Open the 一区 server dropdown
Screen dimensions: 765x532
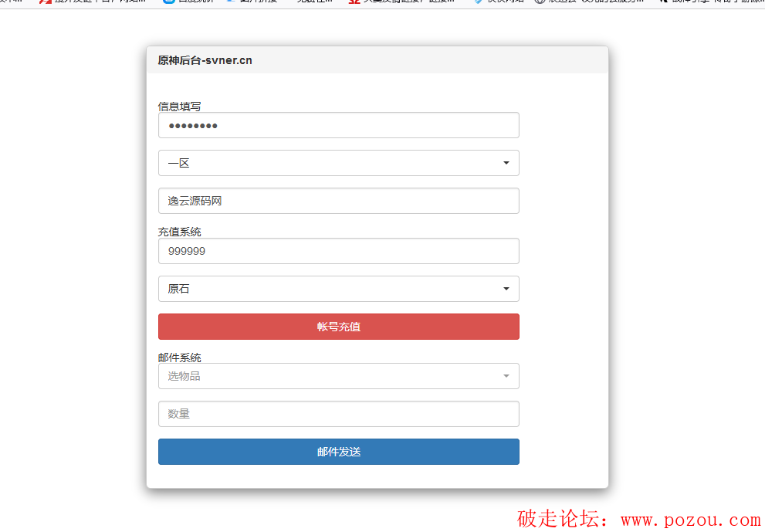pos(339,163)
